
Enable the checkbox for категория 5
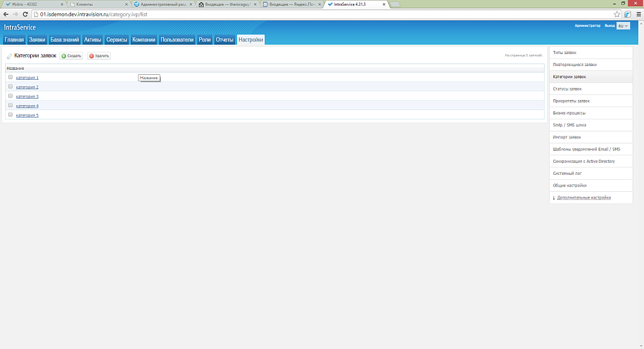[x=10, y=114]
